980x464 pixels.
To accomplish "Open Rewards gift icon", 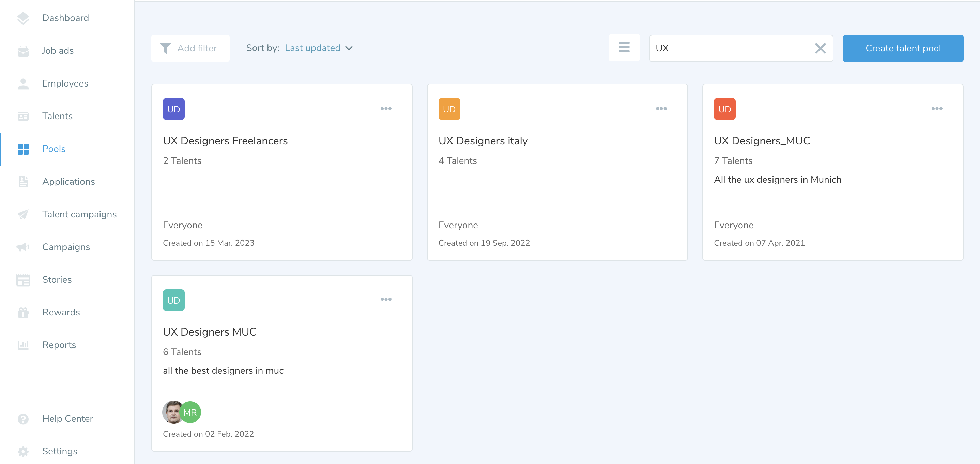I will tap(23, 312).
